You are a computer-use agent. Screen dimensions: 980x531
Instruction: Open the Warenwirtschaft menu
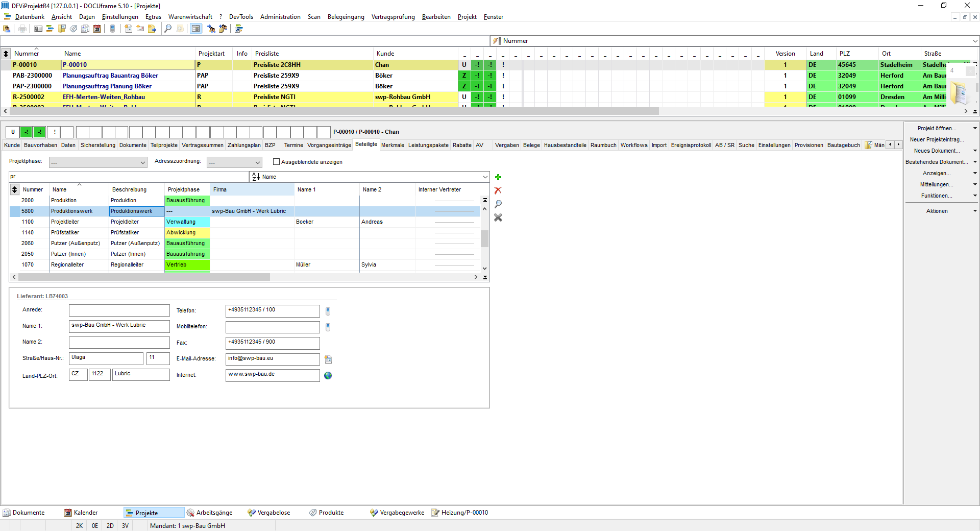pos(190,17)
